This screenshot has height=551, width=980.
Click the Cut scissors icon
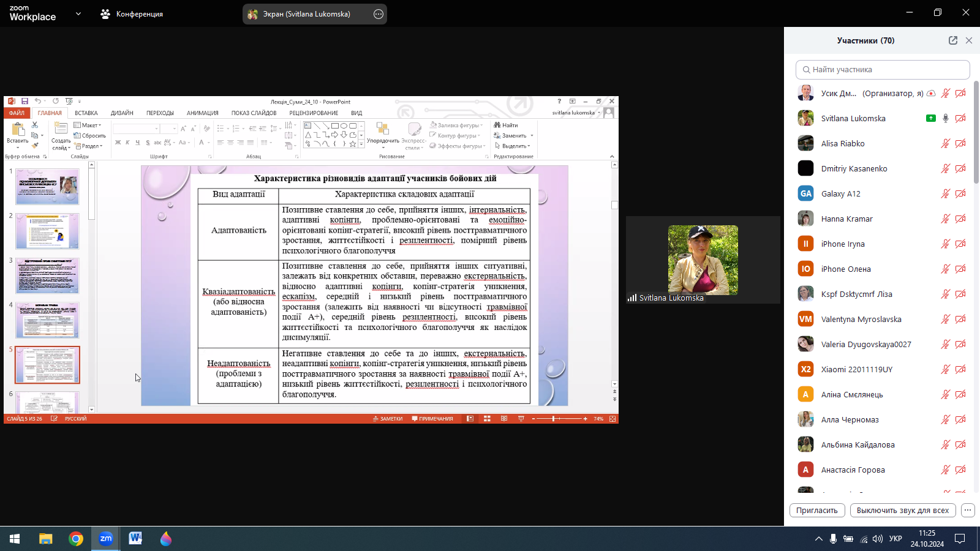click(35, 125)
